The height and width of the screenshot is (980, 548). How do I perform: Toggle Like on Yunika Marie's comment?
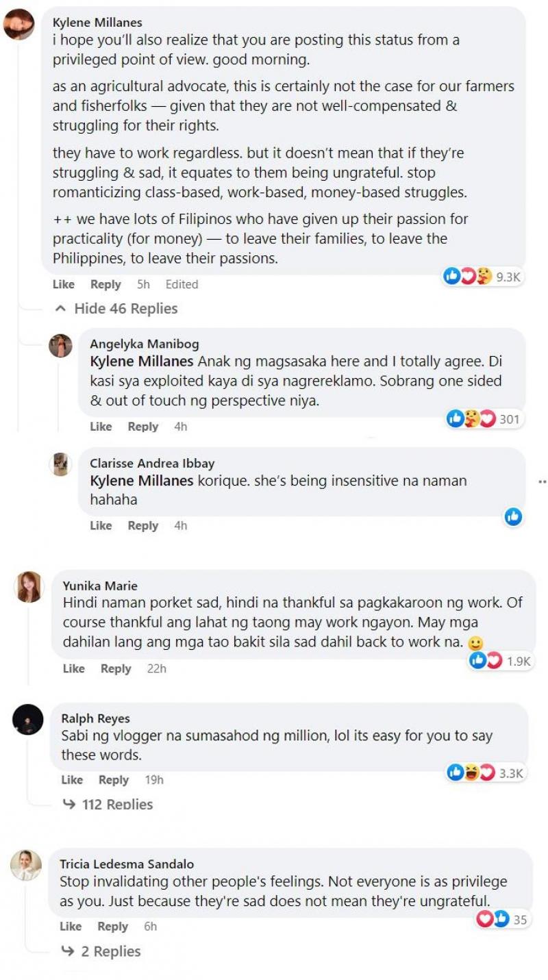pyautogui.click(x=73, y=668)
